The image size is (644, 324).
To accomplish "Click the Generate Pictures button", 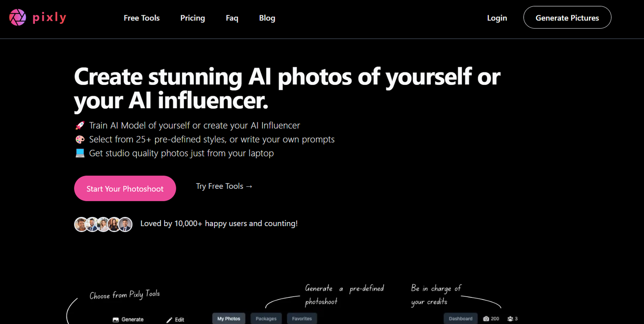I will 567,18.
